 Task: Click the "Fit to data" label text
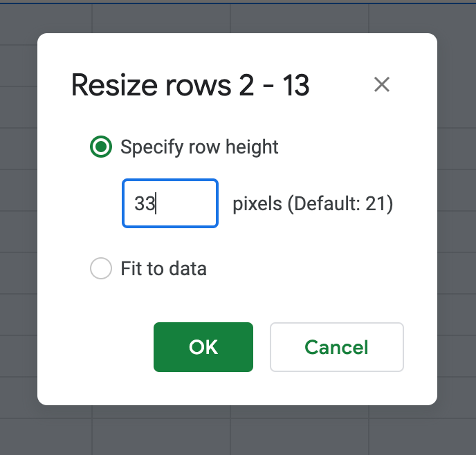pyautogui.click(x=163, y=268)
